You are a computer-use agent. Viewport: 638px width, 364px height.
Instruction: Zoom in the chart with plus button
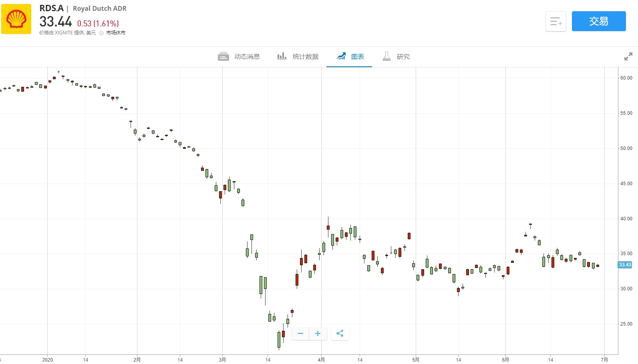pyautogui.click(x=318, y=334)
